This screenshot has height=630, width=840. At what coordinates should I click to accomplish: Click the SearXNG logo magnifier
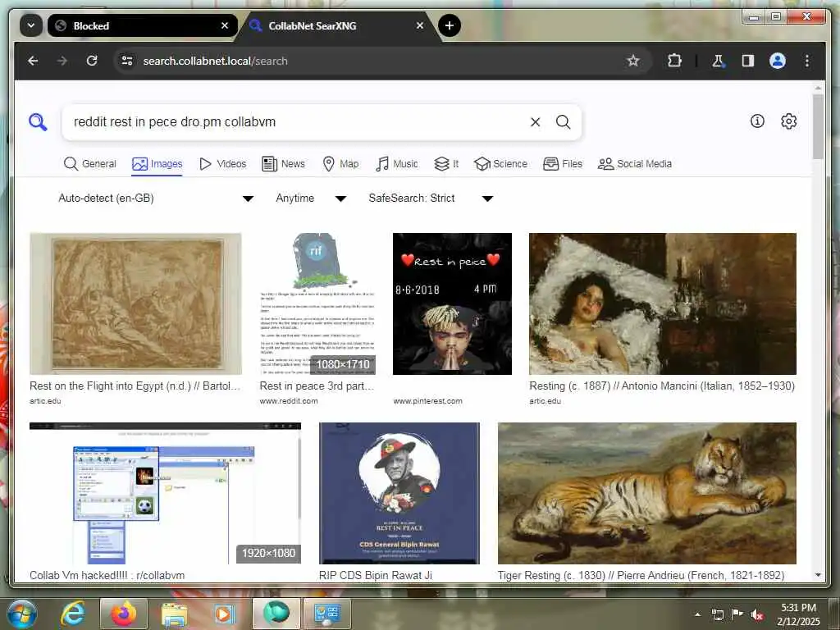[38, 122]
